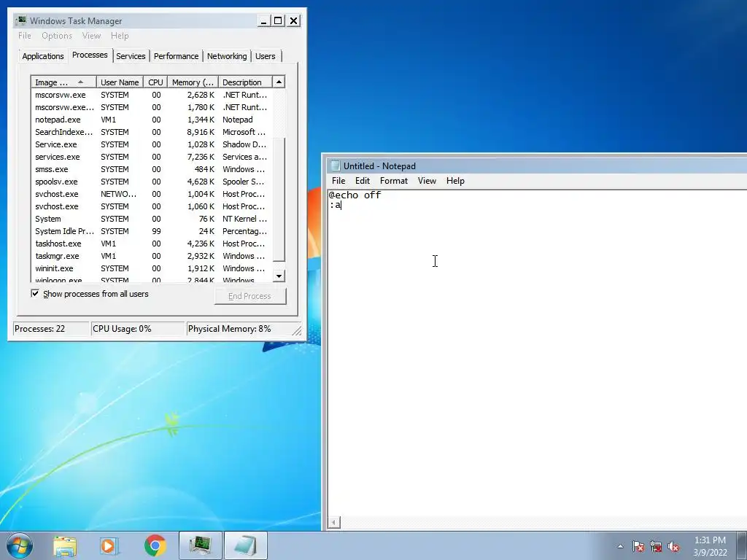Sort by CPU column header
Image resolution: width=747 pixels, height=560 pixels.
coord(155,82)
